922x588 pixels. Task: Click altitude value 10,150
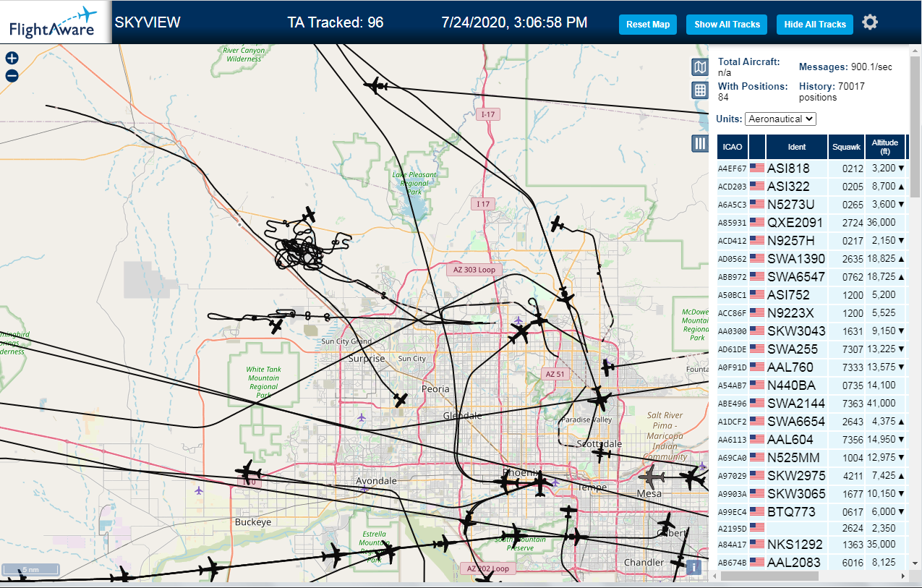[x=882, y=493]
